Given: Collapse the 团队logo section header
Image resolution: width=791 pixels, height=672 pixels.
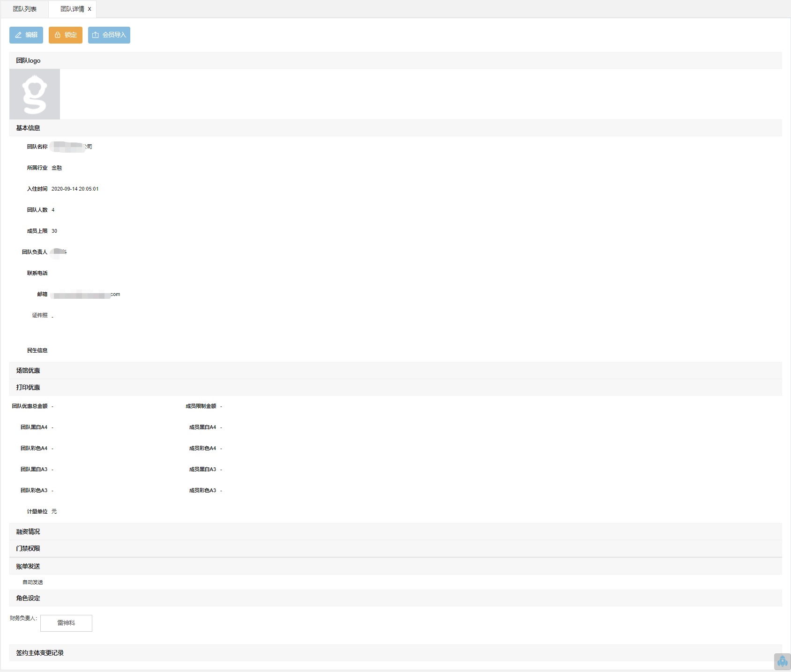Looking at the screenshot, I should pos(28,60).
